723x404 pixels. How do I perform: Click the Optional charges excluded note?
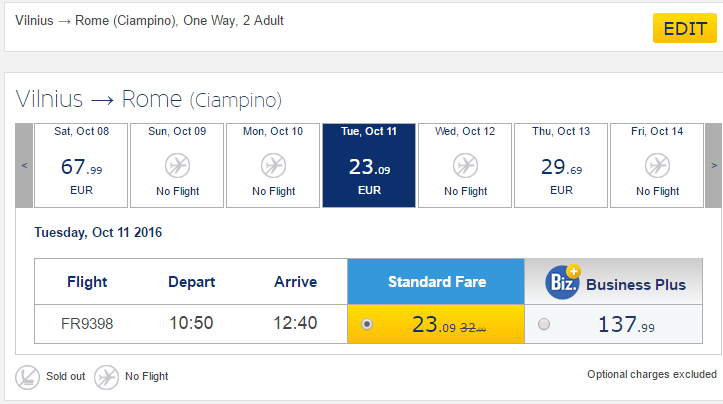pyautogui.click(x=652, y=374)
